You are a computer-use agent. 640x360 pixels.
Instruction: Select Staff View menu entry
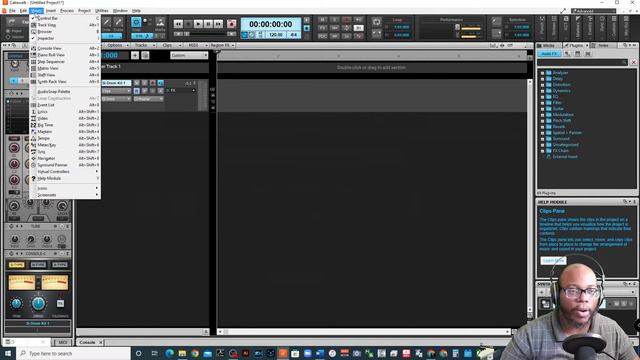tap(65, 75)
